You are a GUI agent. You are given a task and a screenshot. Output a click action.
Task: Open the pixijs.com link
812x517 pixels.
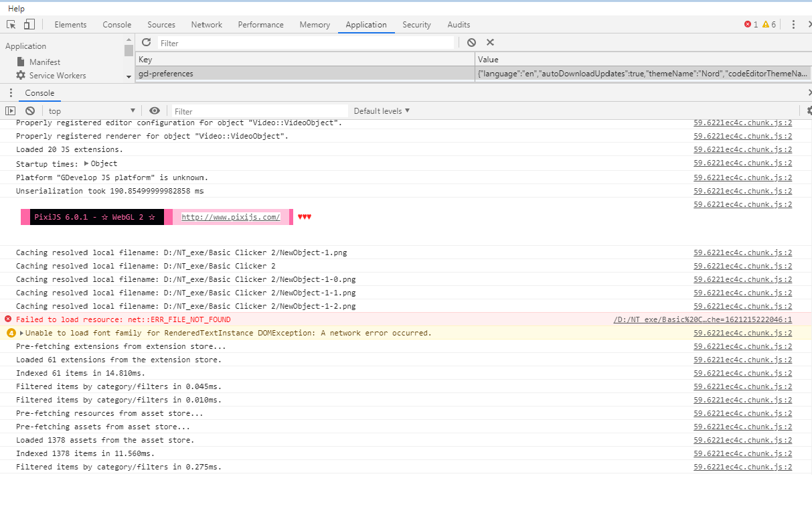click(231, 217)
